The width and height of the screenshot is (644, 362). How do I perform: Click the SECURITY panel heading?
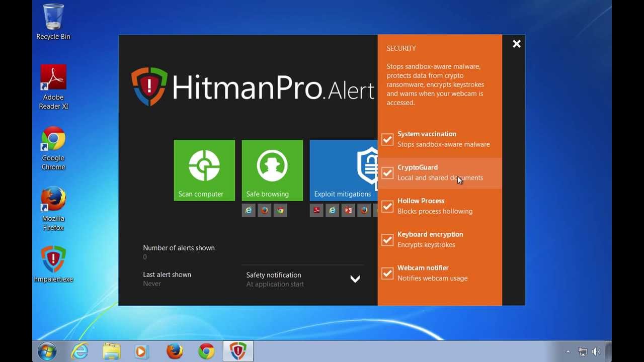(x=401, y=48)
